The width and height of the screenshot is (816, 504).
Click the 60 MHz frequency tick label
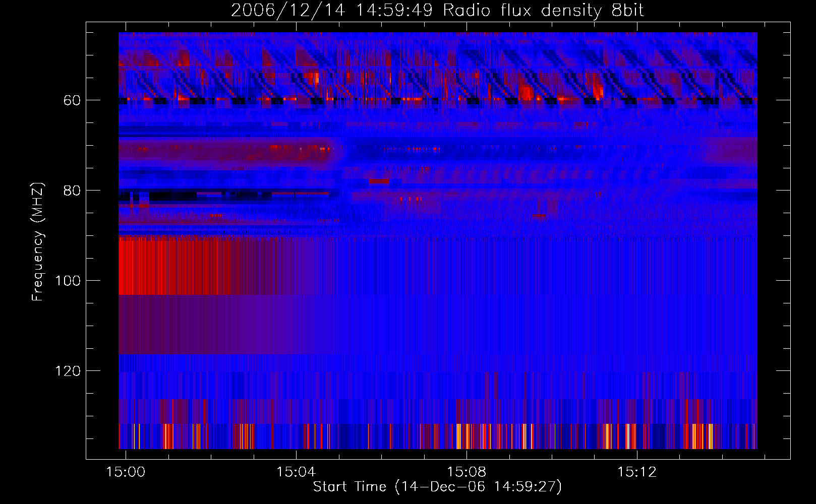pyautogui.click(x=72, y=100)
